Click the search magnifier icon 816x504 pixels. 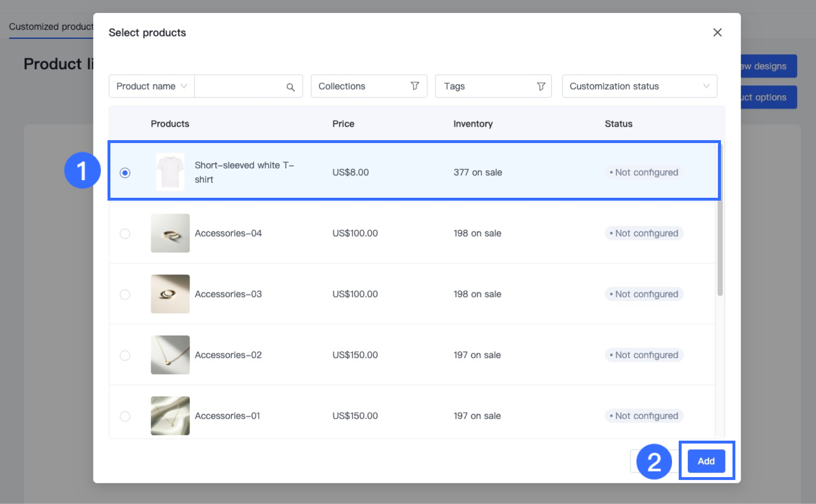[x=290, y=87]
